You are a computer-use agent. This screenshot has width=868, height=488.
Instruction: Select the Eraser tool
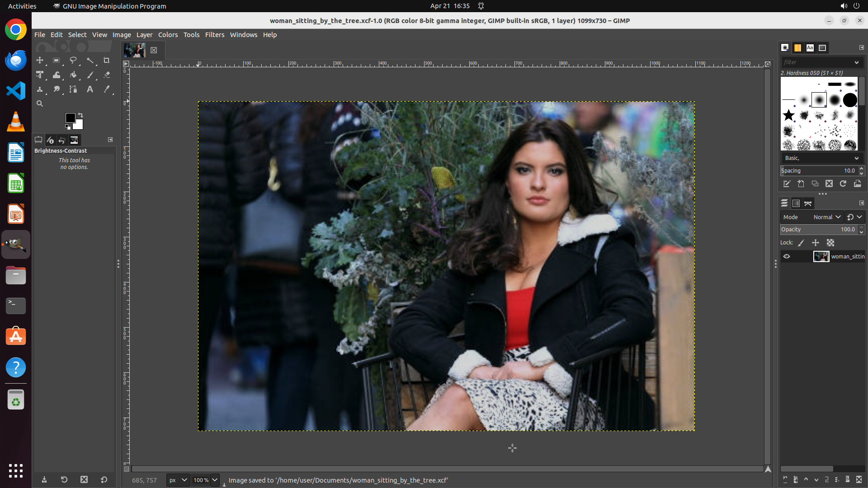(x=107, y=75)
